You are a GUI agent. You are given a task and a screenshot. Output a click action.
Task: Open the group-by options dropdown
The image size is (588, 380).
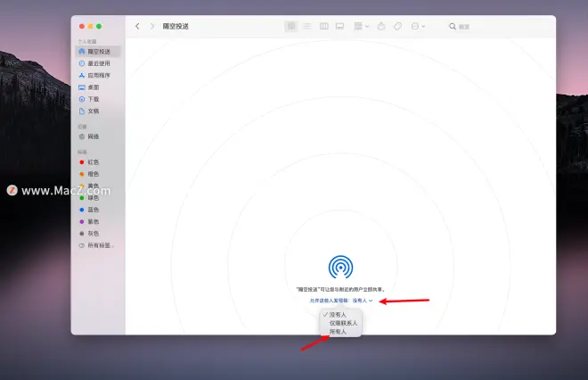tap(362, 26)
